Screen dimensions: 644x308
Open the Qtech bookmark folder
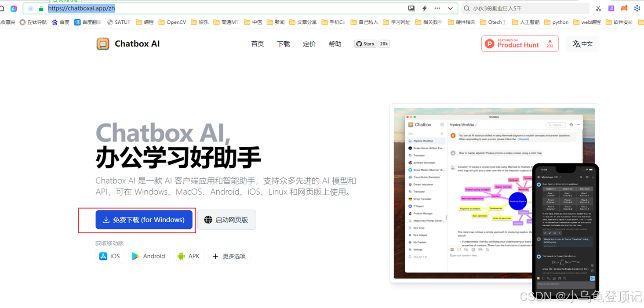pos(493,22)
